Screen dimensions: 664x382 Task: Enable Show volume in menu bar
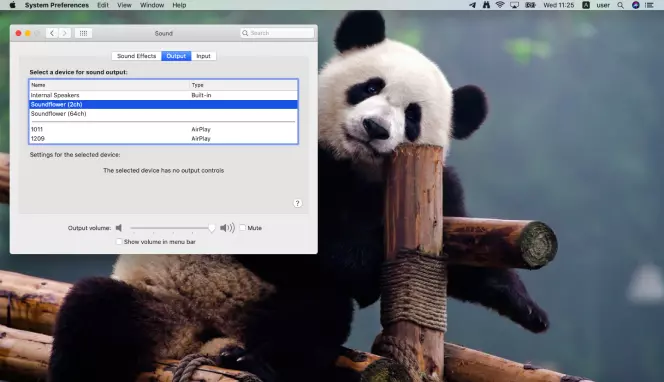[119, 241]
